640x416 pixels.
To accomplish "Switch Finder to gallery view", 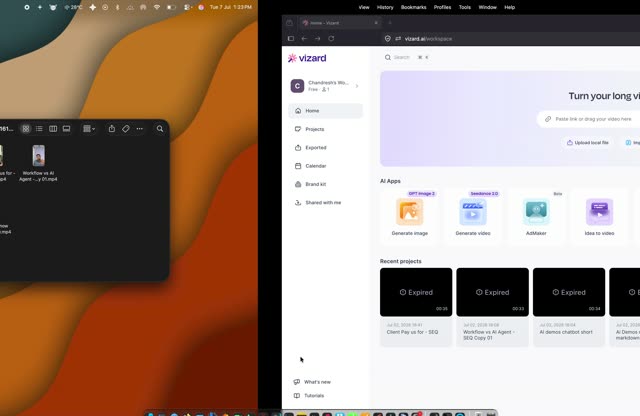I will pos(67,129).
